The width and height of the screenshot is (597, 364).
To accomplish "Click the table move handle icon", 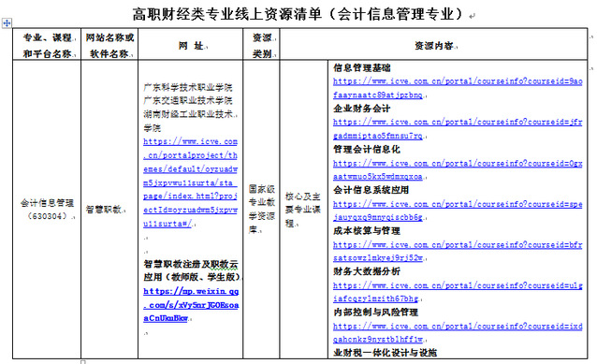I will [x=7, y=23].
